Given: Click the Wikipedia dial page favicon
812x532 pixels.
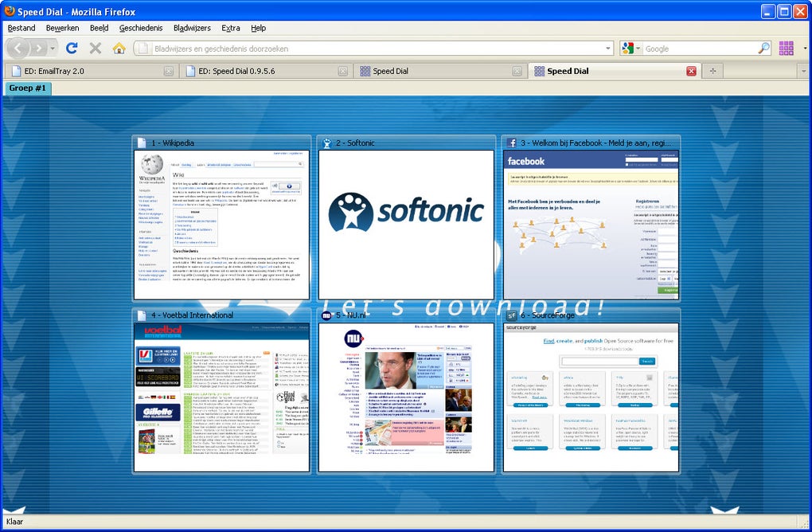Looking at the screenshot, I should [142, 143].
